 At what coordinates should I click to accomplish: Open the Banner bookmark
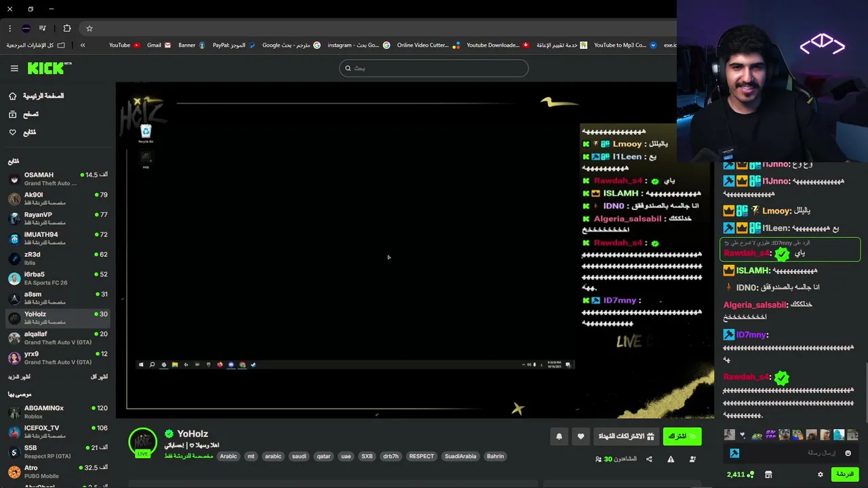[x=191, y=45]
